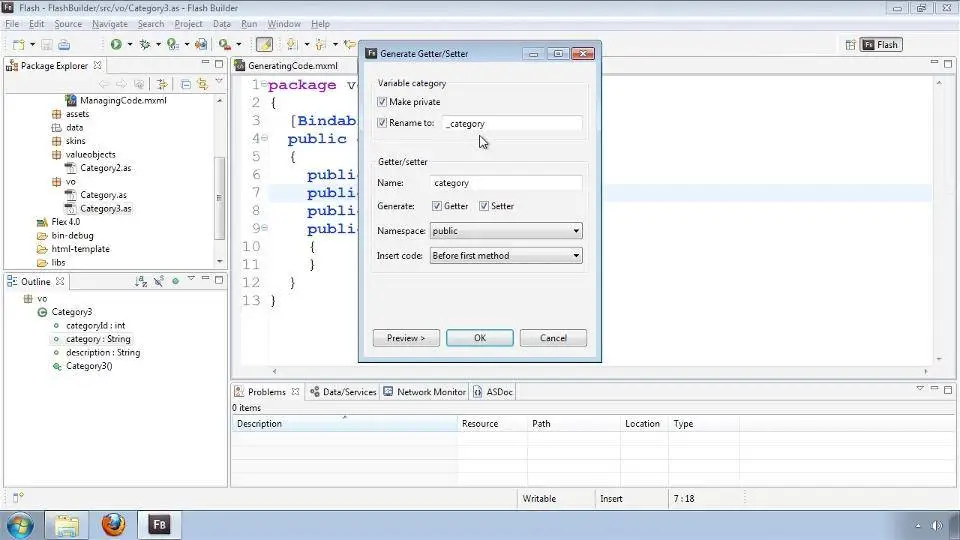This screenshot has height=540, width=960.
Task: Open the Outline view menu triangle
Action: (x=191, y=279)
